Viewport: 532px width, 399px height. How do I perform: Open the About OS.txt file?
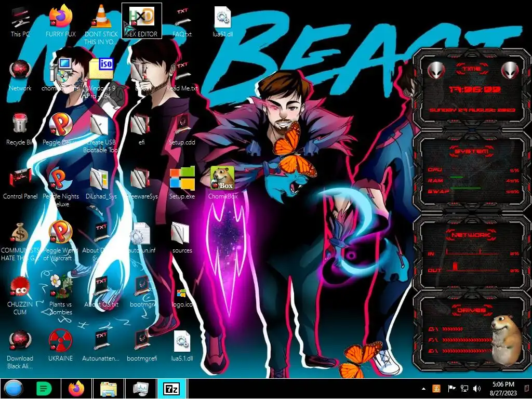(x=101, y=292)
